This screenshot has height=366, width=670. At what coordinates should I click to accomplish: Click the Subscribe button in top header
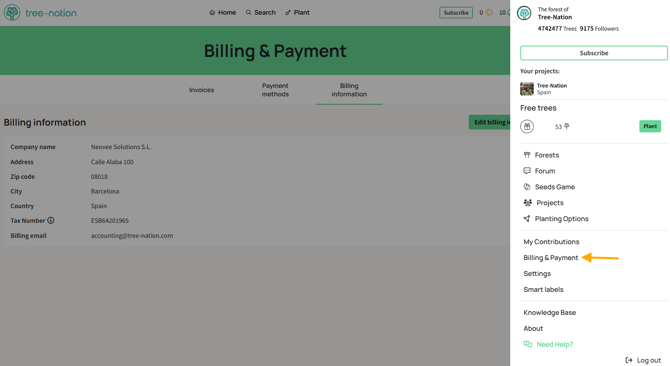click(x=456, y=13)
